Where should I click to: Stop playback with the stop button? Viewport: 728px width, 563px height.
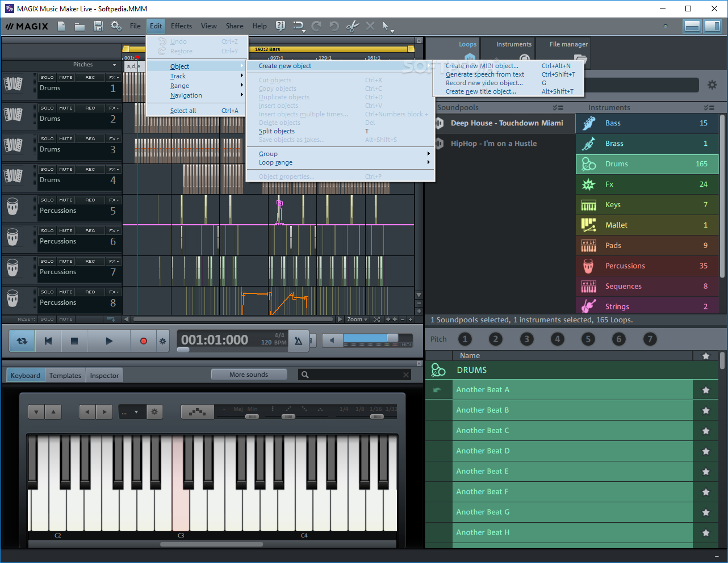point(74,341)
